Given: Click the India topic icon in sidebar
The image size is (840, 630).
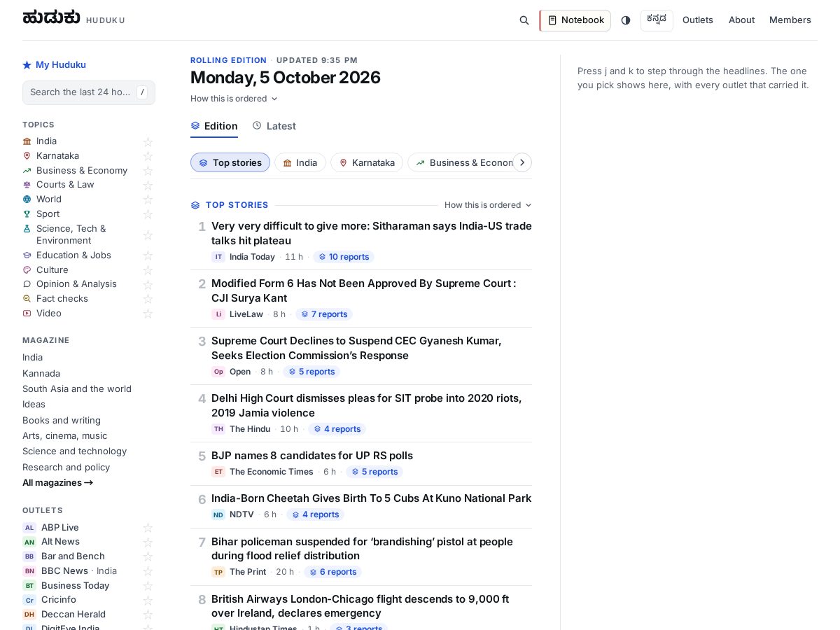Looking at the screenshot, I should 27,141.
